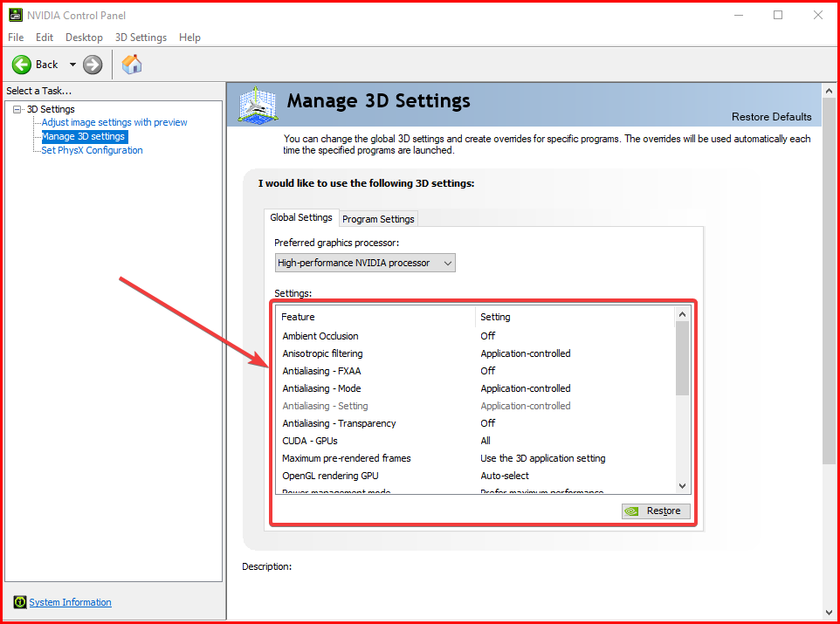Open Preferred graphics processor dropdown

(365, 263)
